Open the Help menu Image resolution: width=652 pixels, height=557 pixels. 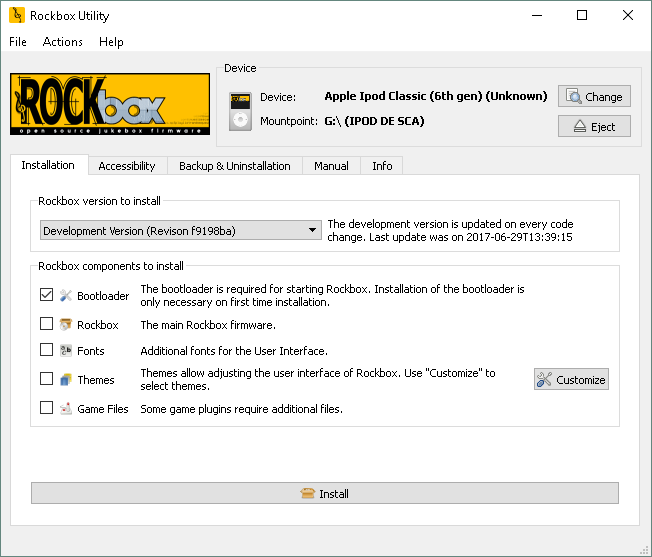point(111,42)
